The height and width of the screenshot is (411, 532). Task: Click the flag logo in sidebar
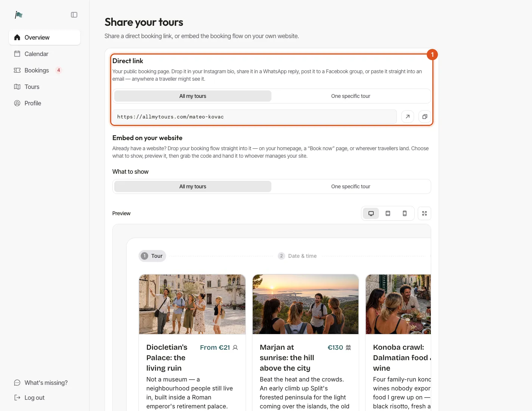point(19,15)
